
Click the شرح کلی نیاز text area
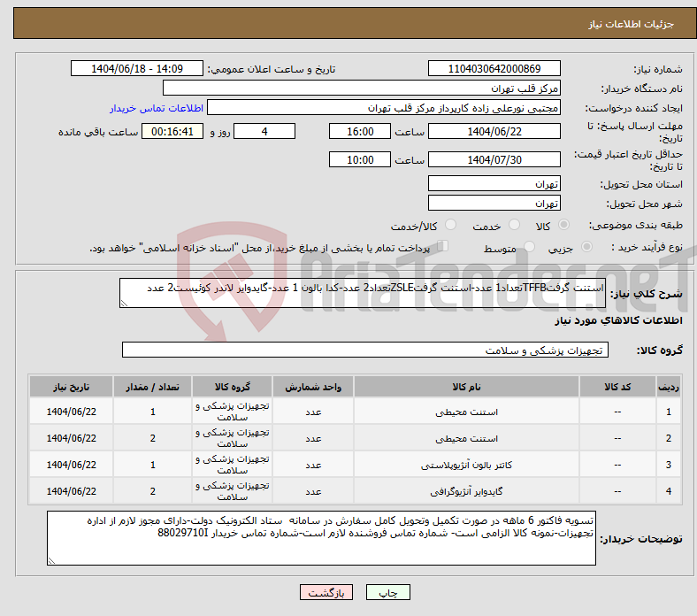(x=363, y=295)
